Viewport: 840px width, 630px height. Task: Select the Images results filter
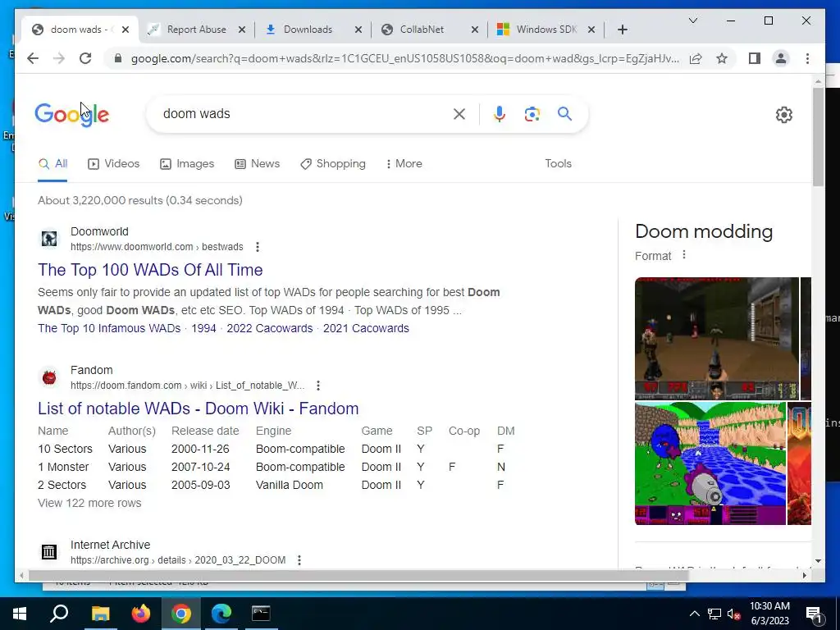coord(187,163)
